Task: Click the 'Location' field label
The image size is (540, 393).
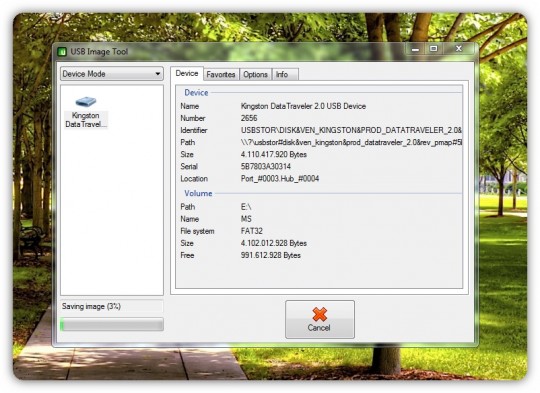Action: tap(194, 178)
